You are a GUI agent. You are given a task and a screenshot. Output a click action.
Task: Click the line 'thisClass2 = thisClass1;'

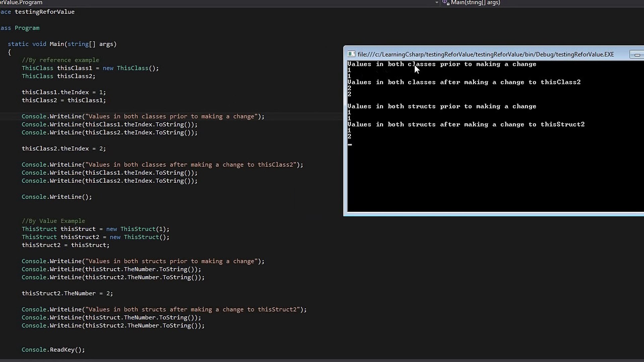pyautogui.click(x=64, y=100)
